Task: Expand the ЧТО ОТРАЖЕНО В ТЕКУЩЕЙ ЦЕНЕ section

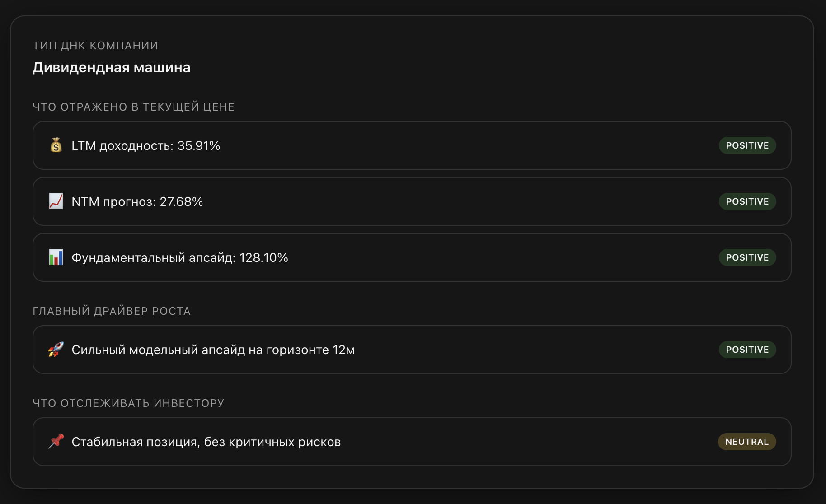Action: pyautogui.click(x=133, y=107)
